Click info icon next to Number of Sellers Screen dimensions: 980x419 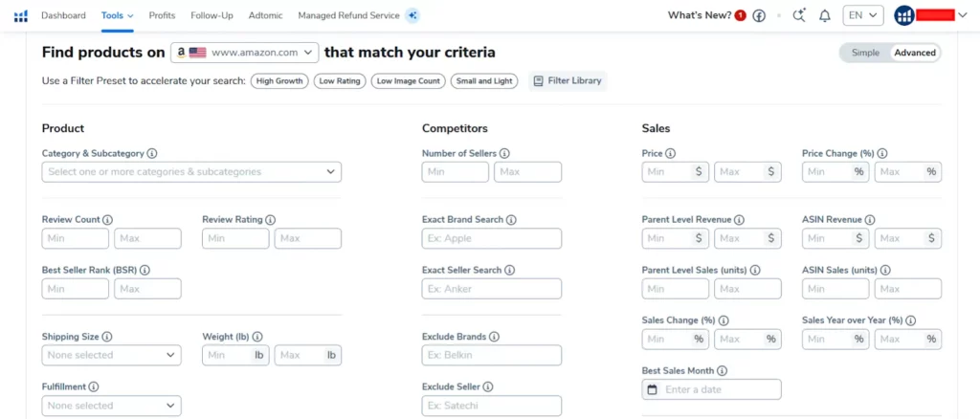[x=504, y=153]
